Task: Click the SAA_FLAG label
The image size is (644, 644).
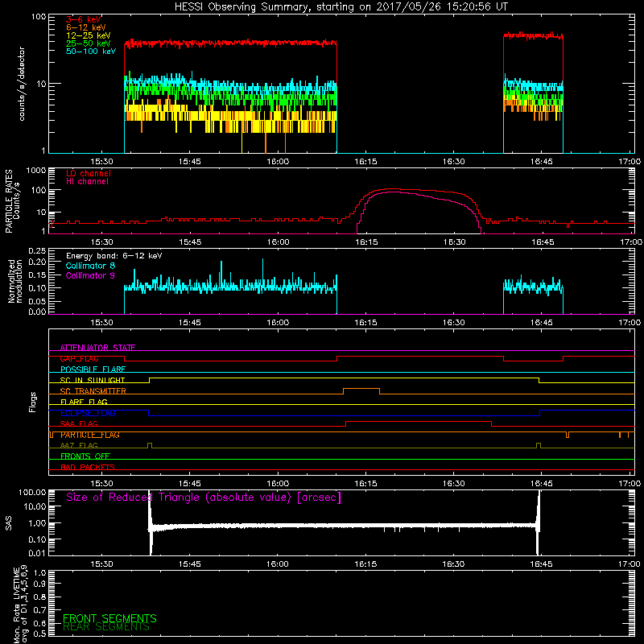Action: pyautogui.click(x=79, y=423)
